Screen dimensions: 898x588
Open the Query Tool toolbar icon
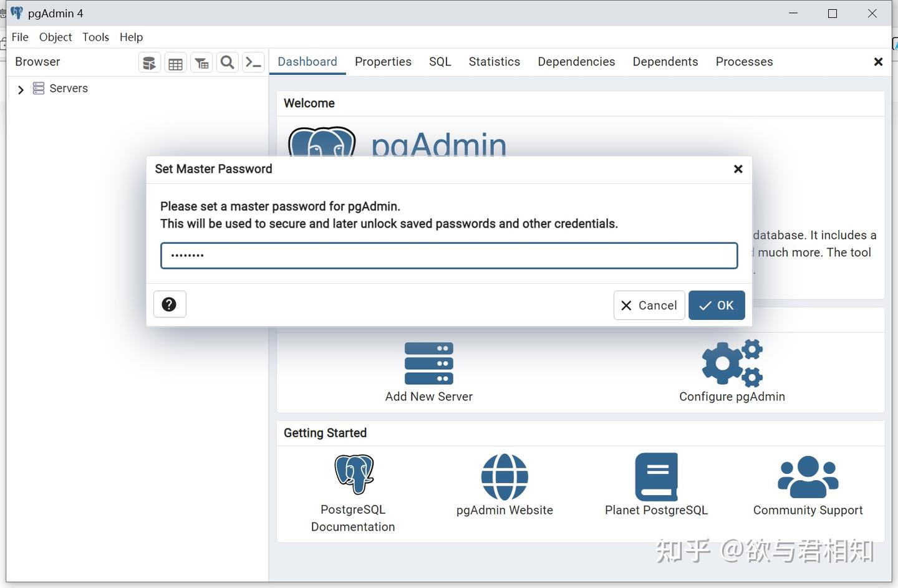pos(149,63)
